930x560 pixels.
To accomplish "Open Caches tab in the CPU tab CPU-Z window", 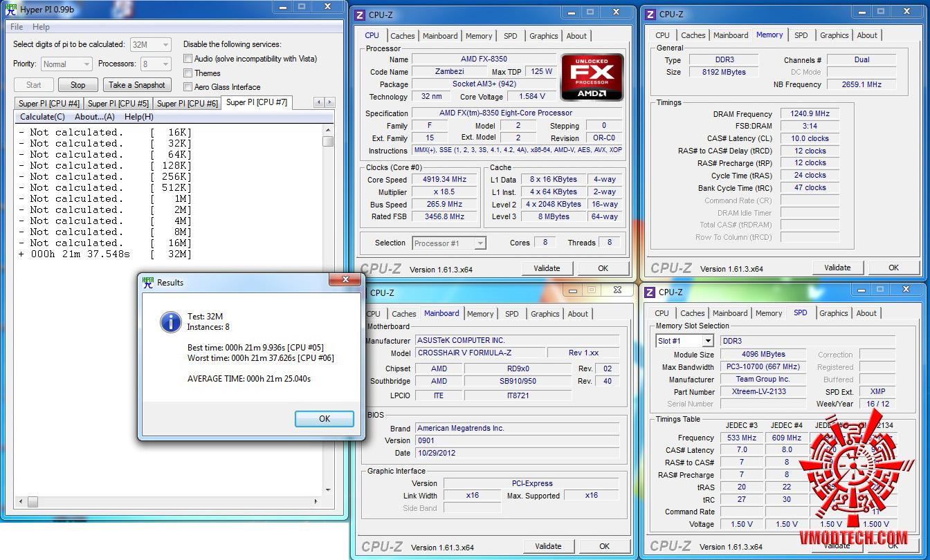I will (403, 36).
